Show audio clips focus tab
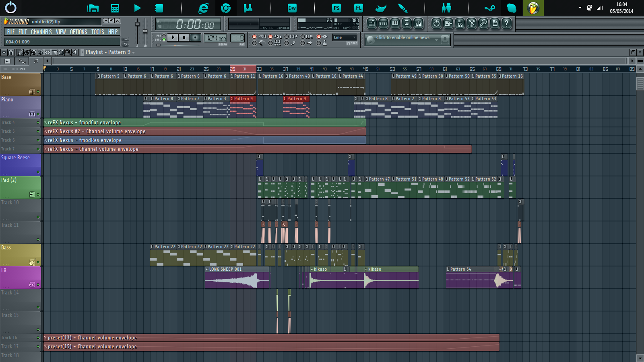Viewport: 644px width, 362px height. click(7, 61)
